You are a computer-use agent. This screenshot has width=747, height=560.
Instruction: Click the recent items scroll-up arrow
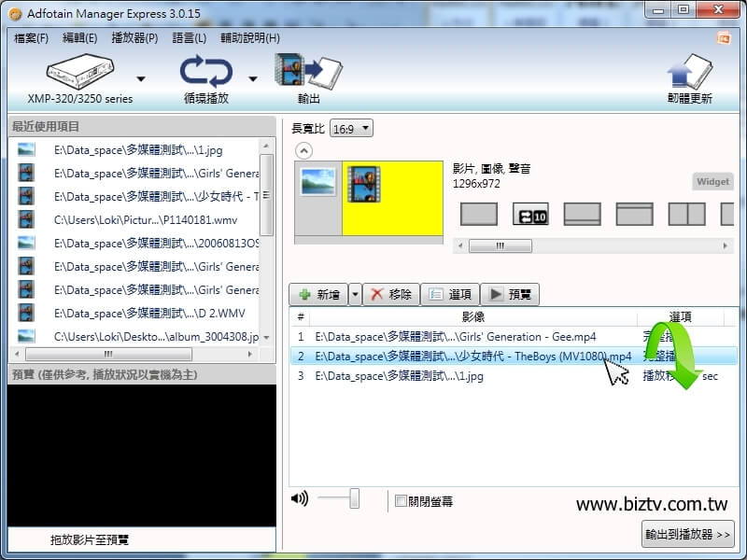pos(266,146)
